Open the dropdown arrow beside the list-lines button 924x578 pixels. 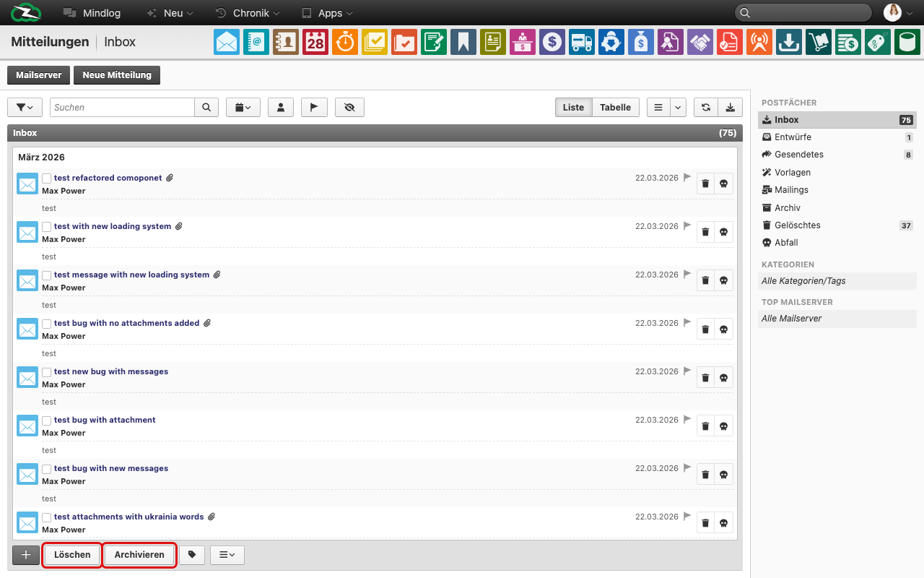678,107
